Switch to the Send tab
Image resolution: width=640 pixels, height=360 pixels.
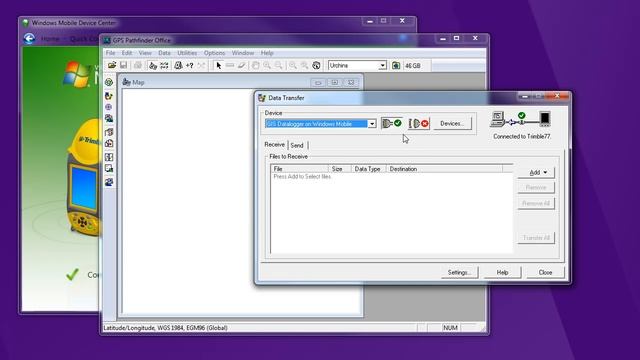pos(297,145)
